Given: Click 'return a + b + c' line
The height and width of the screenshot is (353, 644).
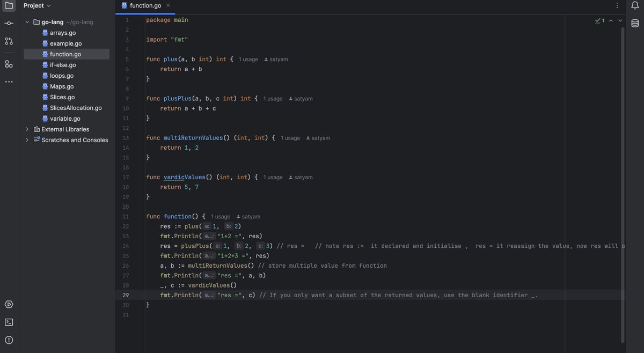Looking at the screenshot, I should (188, 108).
